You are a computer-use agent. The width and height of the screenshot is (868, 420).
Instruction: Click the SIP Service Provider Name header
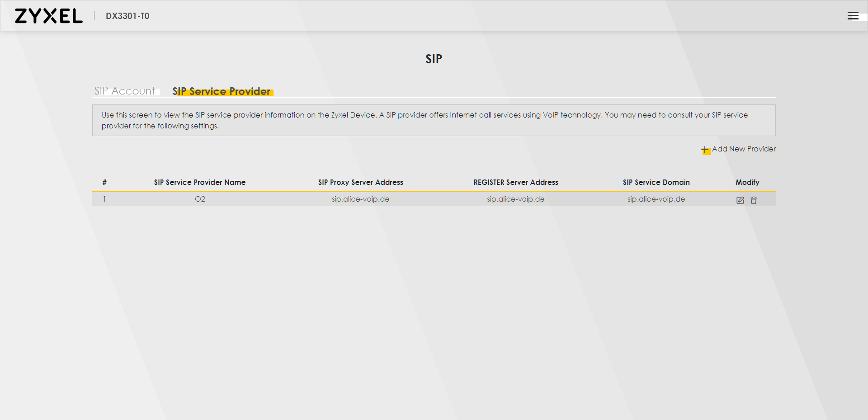200,182
